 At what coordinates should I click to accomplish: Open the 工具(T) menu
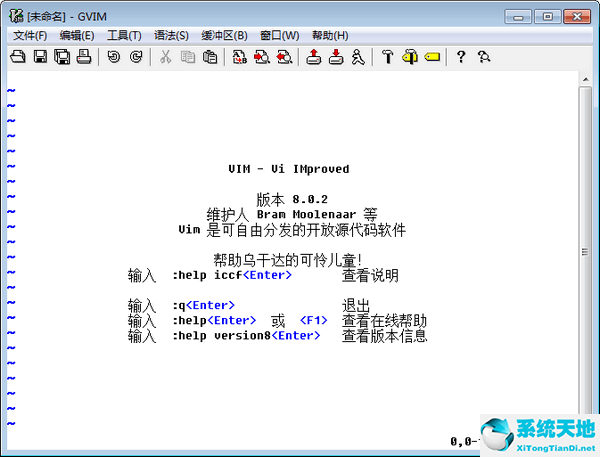click(124, 36)
